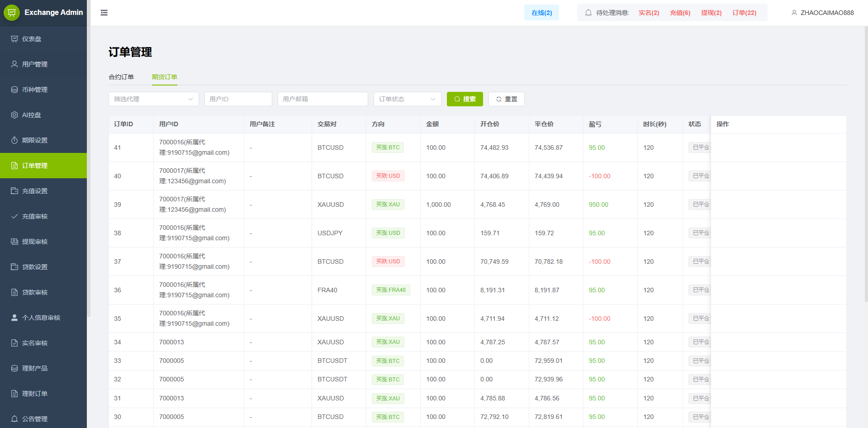Click close price 72,959.01 on order 33
Screen dimensions: 868x428
[x=549, y=361]
